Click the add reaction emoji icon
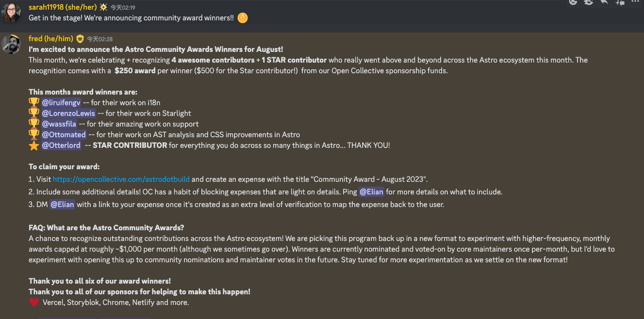 click(x=573, y=2)
